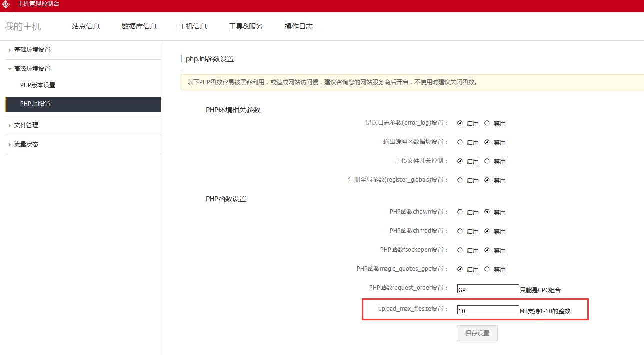The width and height of the screenshot is (644, 355).
Task: Go to 主机信息 tab
Action: coord(193,26)
